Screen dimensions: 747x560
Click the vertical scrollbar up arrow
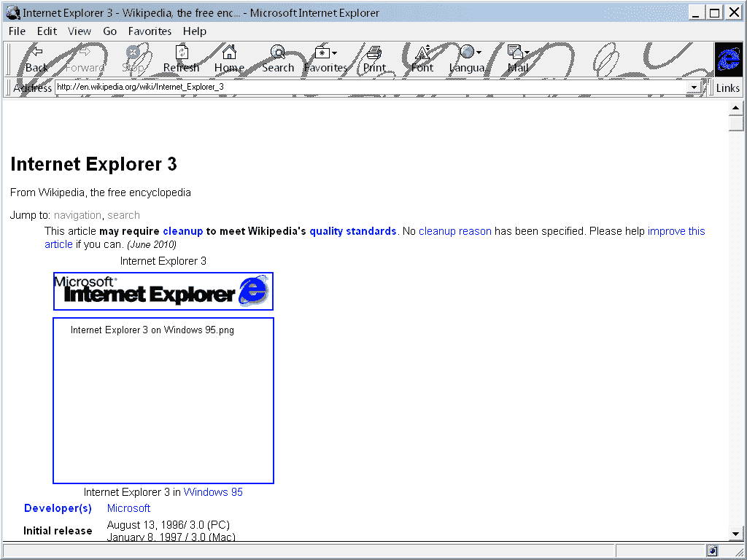click(735, 108)
